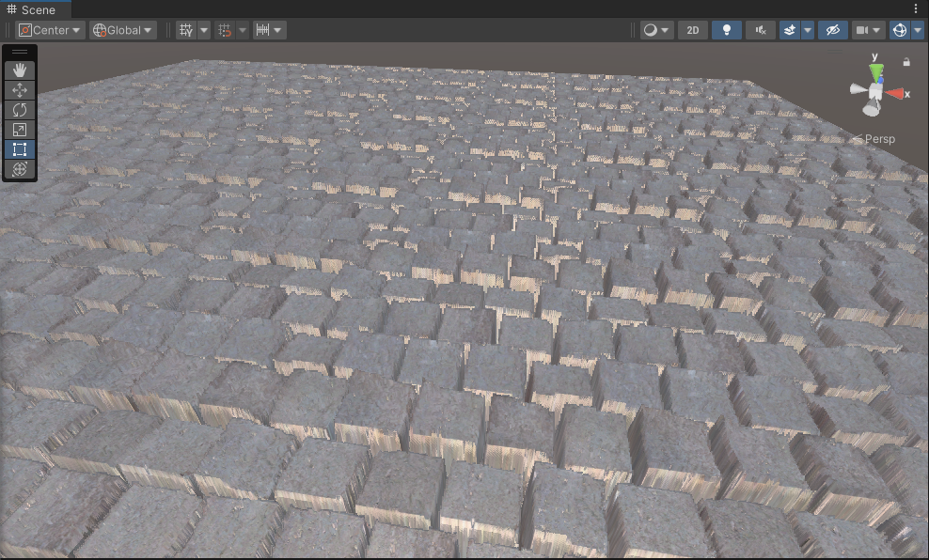Switch to the Scene tab

coord(36,9)
